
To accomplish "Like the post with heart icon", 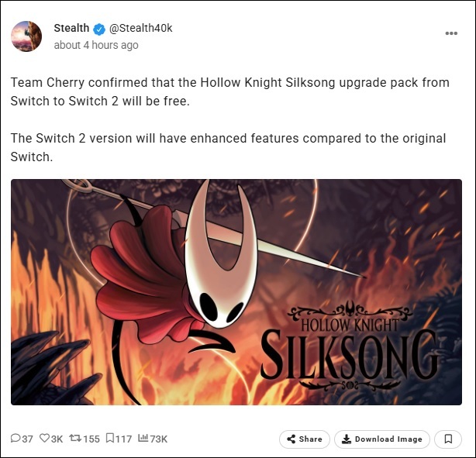I will point(45,438).
